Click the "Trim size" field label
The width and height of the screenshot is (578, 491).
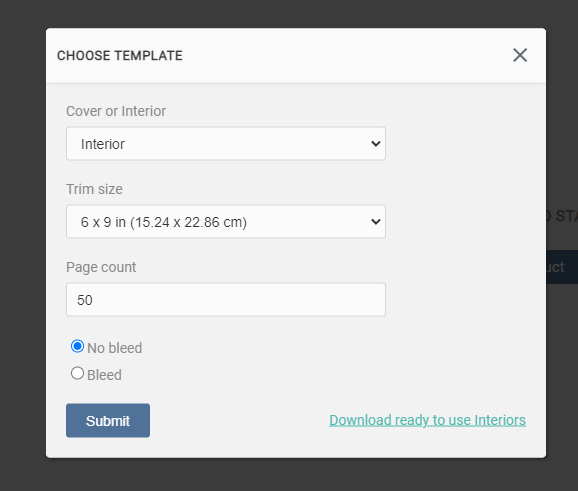pyautogui.click(x=94, y=189)
